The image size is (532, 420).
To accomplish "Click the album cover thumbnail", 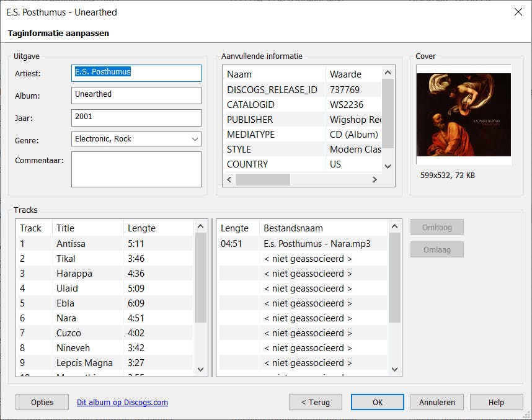I will click(x=463, y=115).
